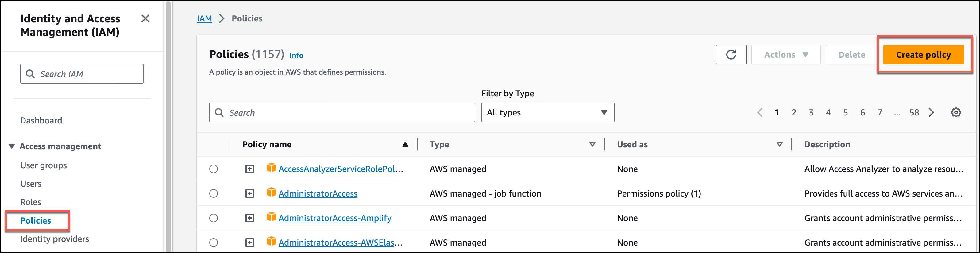Collapse the Access management section
Image resolution: width=980 pixels, height=253 pixels.
click(x=12, y=146)
